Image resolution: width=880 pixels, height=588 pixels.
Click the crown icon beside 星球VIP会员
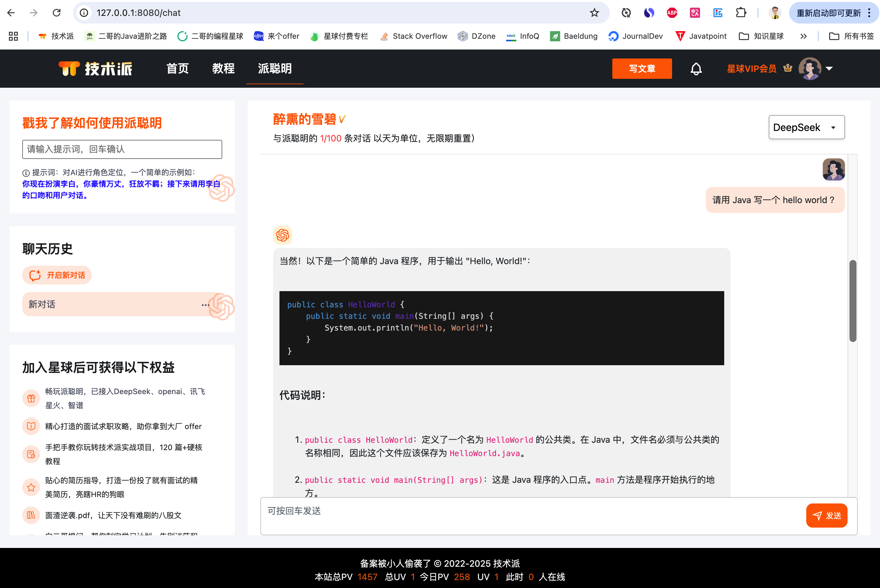coord(788,68)
